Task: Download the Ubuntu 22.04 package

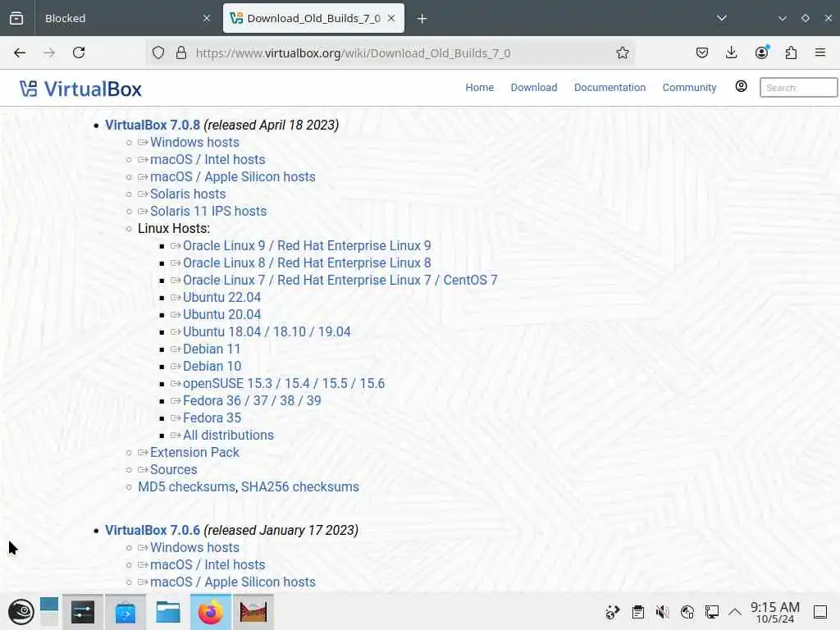Action: point(221,297)
